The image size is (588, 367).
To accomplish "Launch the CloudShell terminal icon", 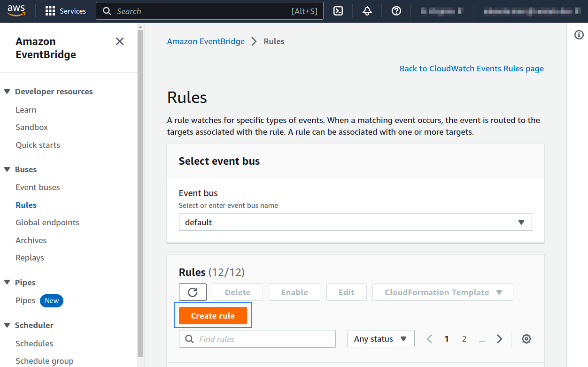I will coord(338,11).
